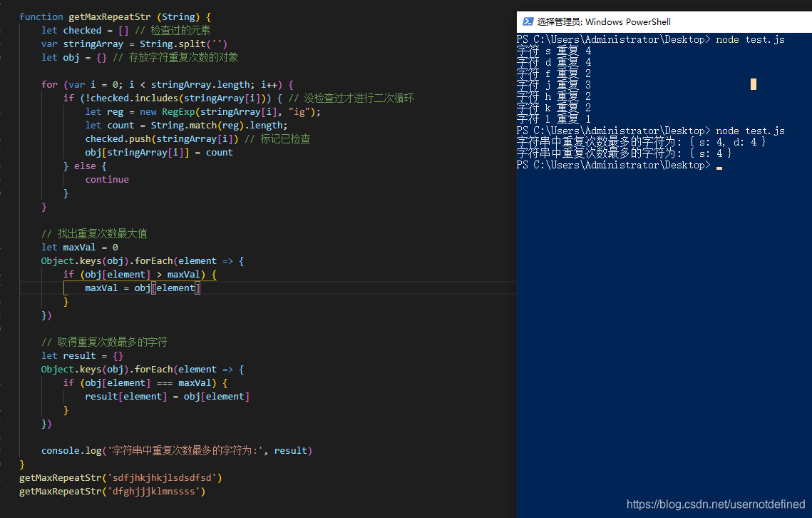Click the '字符 k 重复 2' output line

554,108
